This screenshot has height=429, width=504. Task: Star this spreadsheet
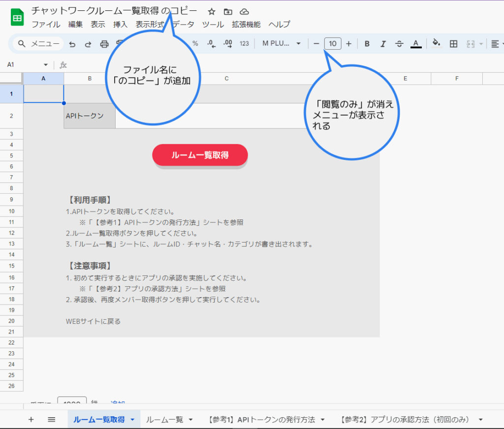click(212, 12)
